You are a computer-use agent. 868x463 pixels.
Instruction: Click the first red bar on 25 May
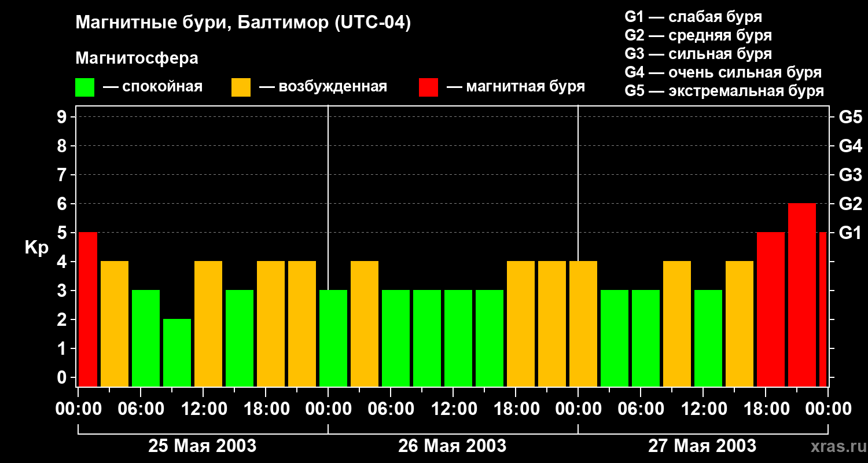click(x=88, y=309)
